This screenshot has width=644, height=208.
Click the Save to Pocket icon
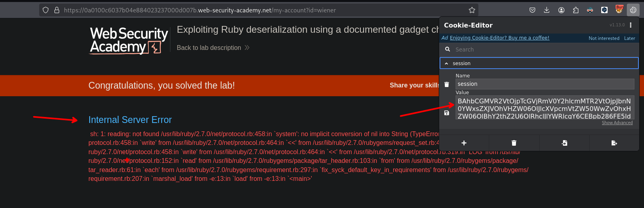532,10
